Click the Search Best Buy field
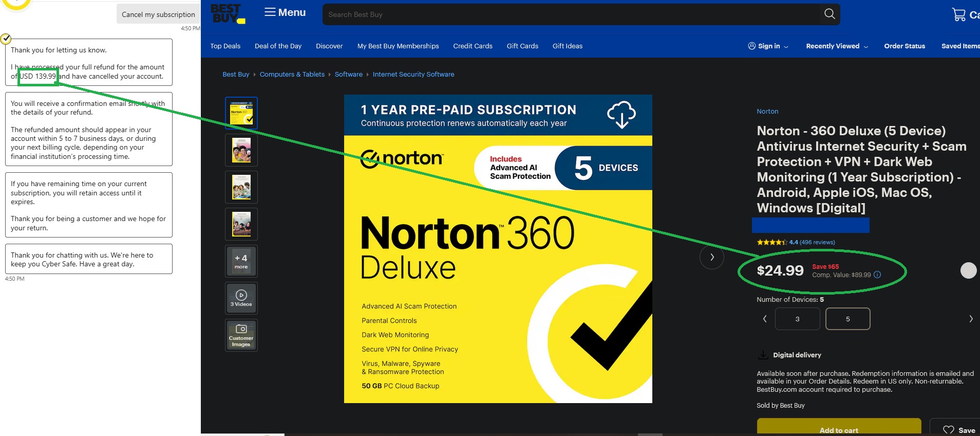The height and width of the screenshot is (436, 980). click(x=573, y=14)
